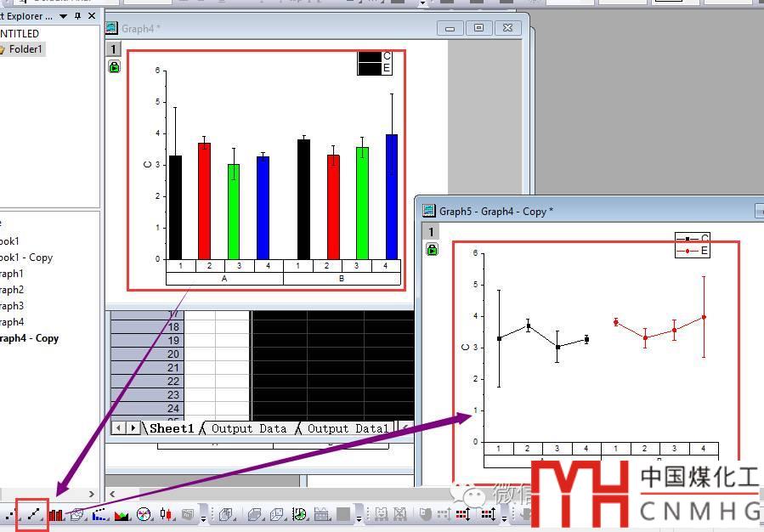Pick the candlestick Stock plot tool
This screenshot has height=532, width=764.
[x=167, y=514]
